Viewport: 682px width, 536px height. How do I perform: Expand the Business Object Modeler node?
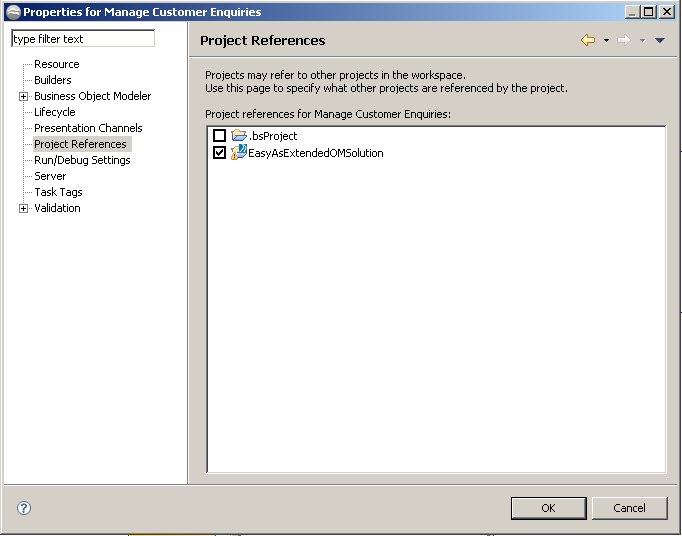[x=23, y=96]
